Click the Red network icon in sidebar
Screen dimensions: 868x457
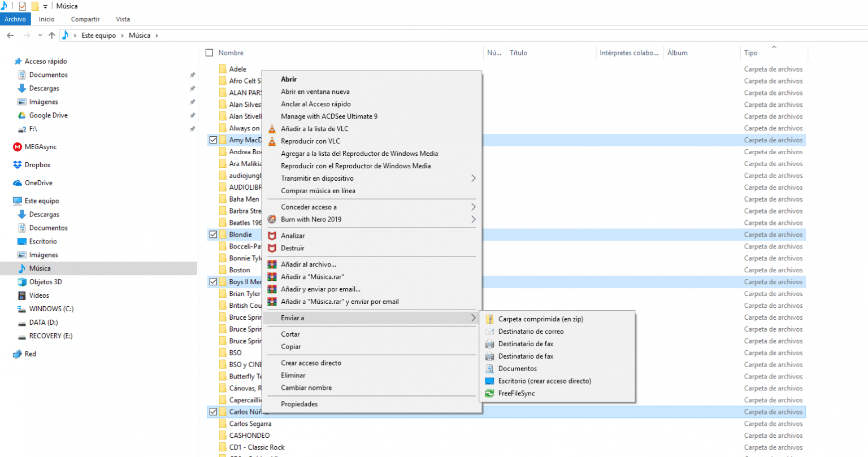coord(18,354)
